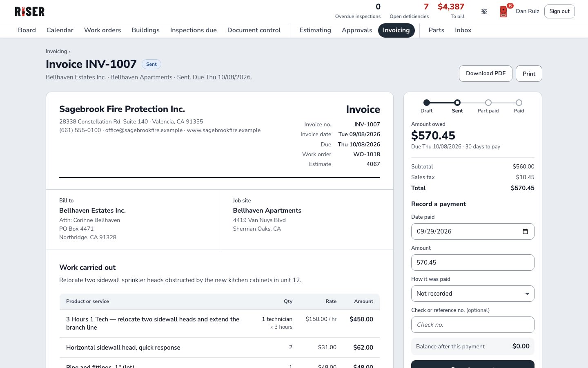The width and height of the screenshot is (588, 368).
Task: Select the Horizontal sidewall head line item
Action: click(x=220, y=348)
